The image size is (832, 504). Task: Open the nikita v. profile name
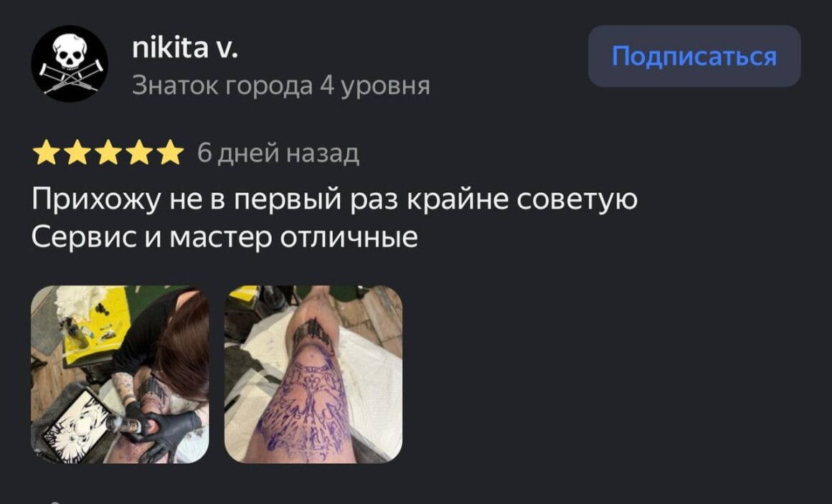click(184, 48)
